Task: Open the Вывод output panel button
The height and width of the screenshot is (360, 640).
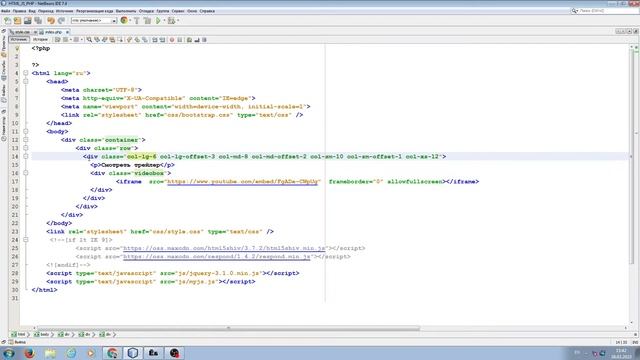Action: click(x=16, y=342)
